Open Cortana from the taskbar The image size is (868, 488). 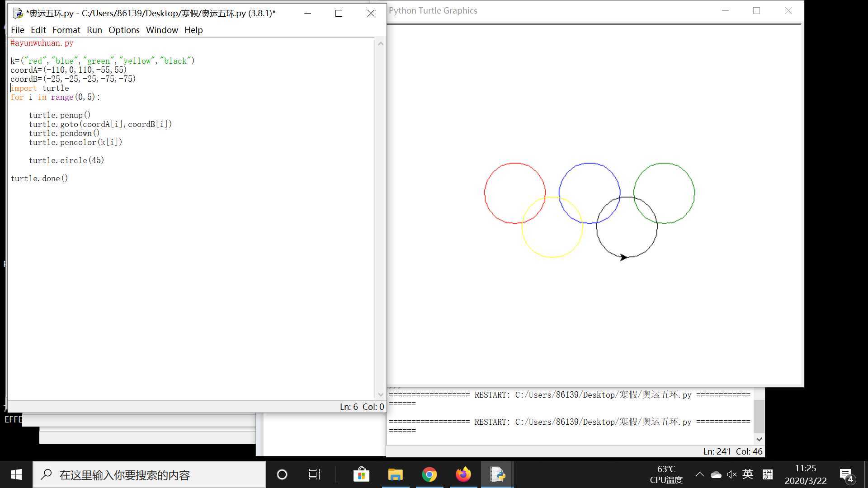point(282,474)
